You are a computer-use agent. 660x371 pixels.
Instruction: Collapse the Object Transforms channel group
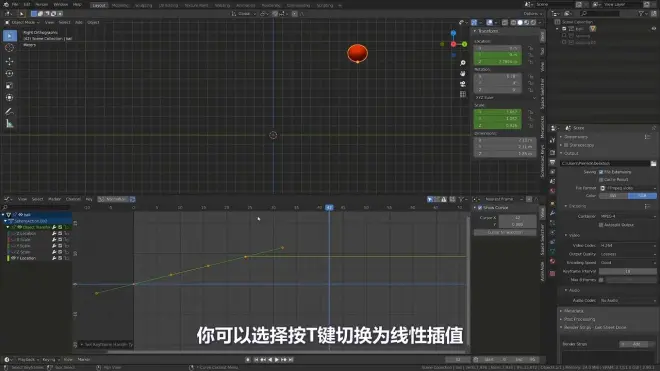pos(8,227)
